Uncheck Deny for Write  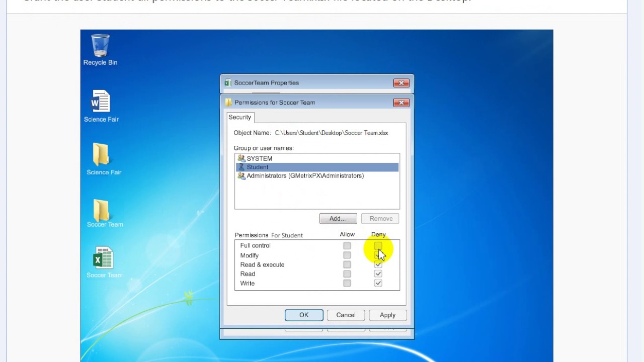378,283
